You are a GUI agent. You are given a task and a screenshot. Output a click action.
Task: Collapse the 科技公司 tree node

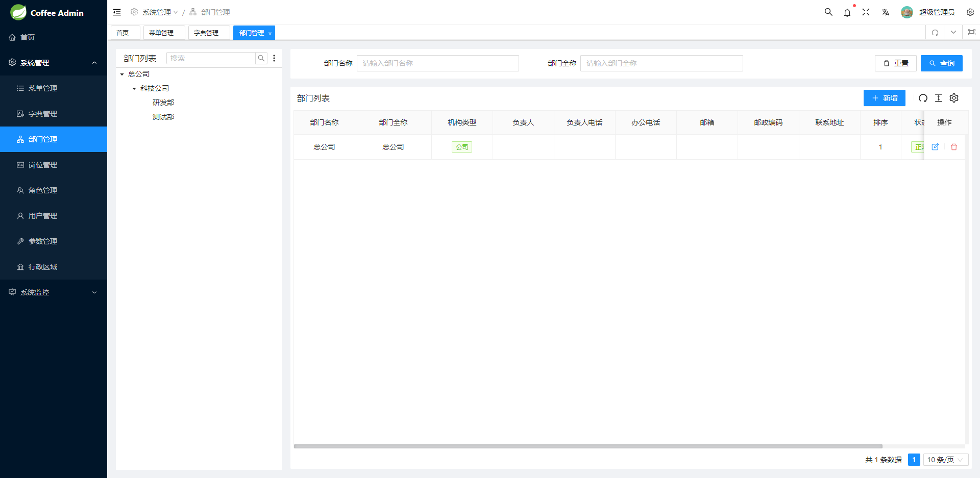point(134,89)
